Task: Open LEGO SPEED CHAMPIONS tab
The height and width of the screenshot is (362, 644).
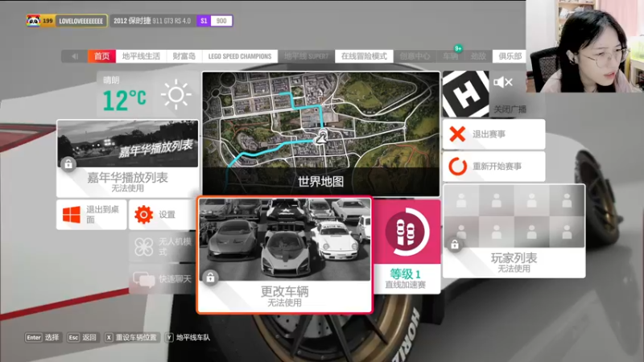Action: pos(240,56)
